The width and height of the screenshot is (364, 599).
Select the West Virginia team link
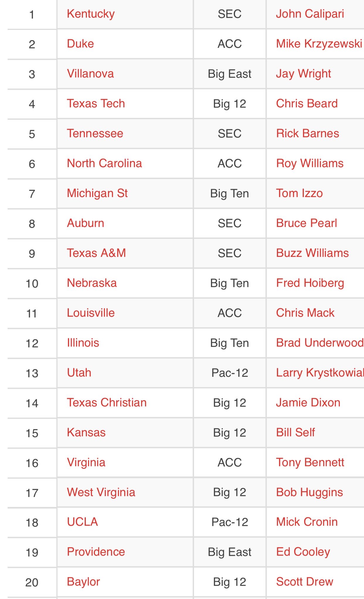pyautogui.click(x=101, y=493)
